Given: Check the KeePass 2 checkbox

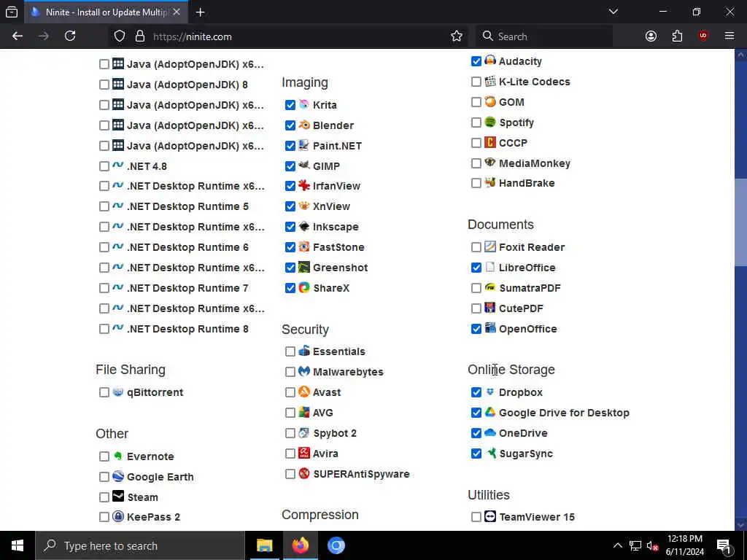Looking at the screenshot, I should tap(104, 517).
